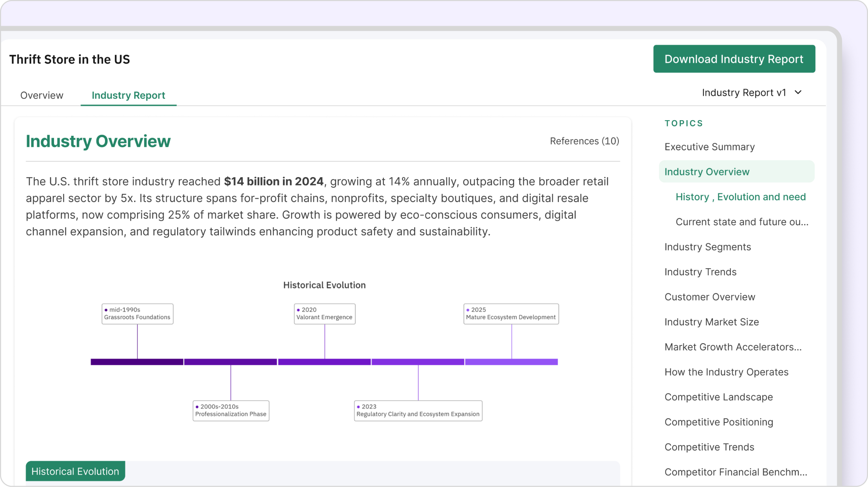The width and height of the screenshot is (868, 487).
Task: Click the green Historical Evolution section tag
Action: [x=75, y=471]
